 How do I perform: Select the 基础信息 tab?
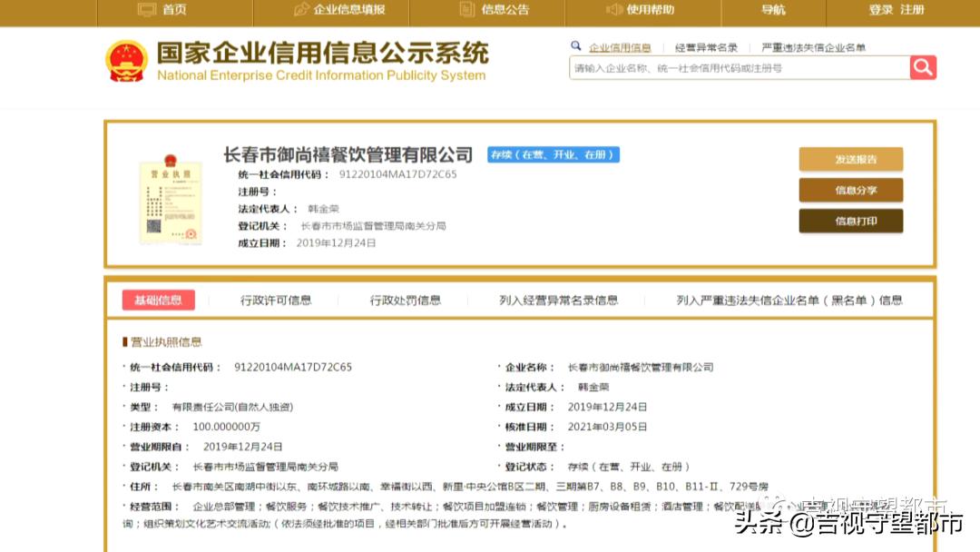coord(158,301)
